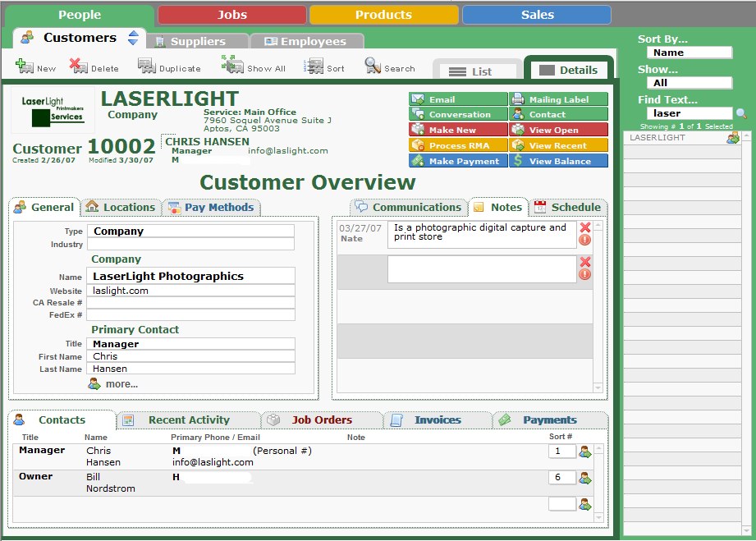
Task: Open the Sales module tab
Action: [x=537, y=15]
